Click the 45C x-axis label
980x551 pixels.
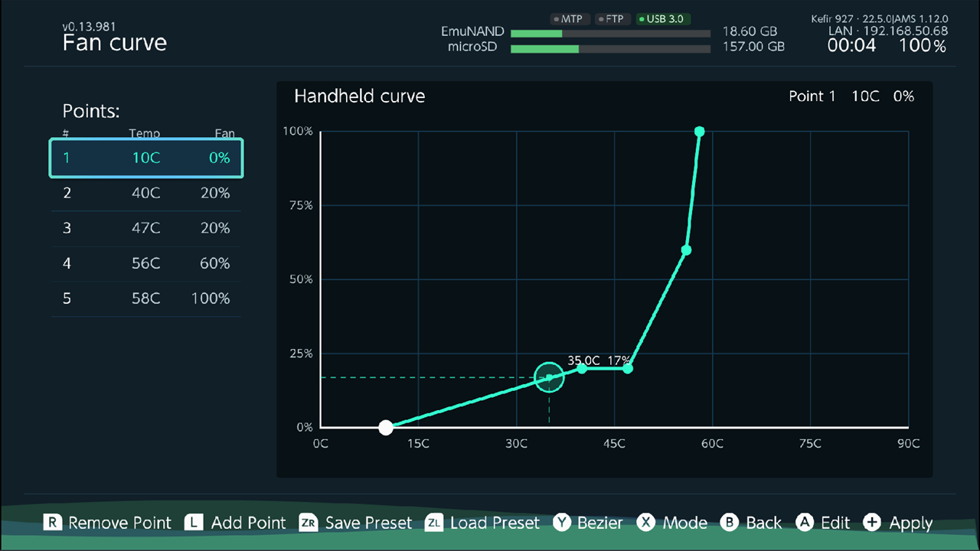[x=614, y=444]
